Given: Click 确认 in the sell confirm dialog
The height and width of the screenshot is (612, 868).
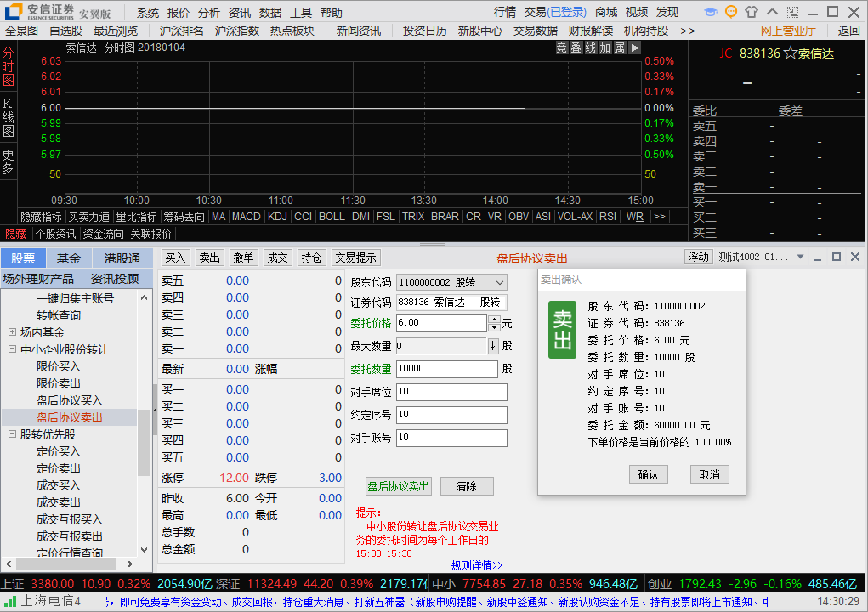Looking at the screenshot, I should pos(648,474).
